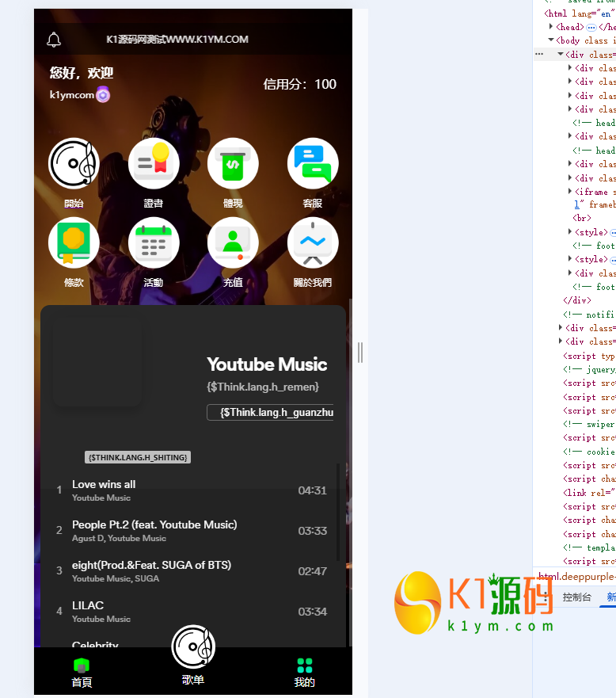Click the k1ymcom username
This screenshot has height=698, width=616.
pyautogui.click(x=71, y=95)
